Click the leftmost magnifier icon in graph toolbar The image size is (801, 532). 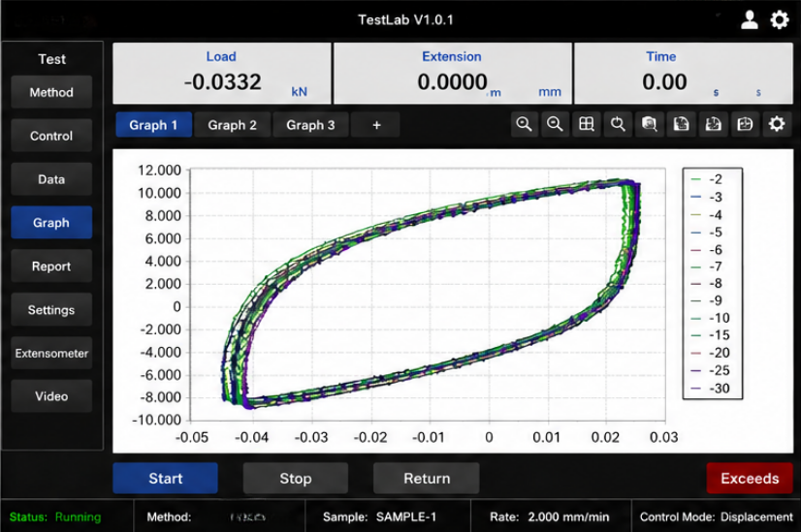[x=524, y=124]
